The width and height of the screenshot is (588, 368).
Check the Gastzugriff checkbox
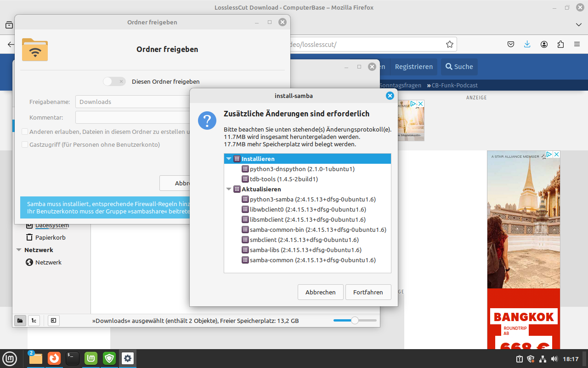pos(25,144)
